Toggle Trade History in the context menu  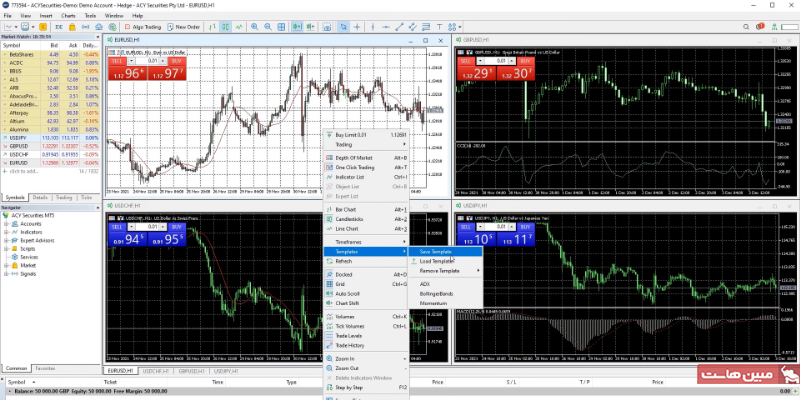[366, 345]
